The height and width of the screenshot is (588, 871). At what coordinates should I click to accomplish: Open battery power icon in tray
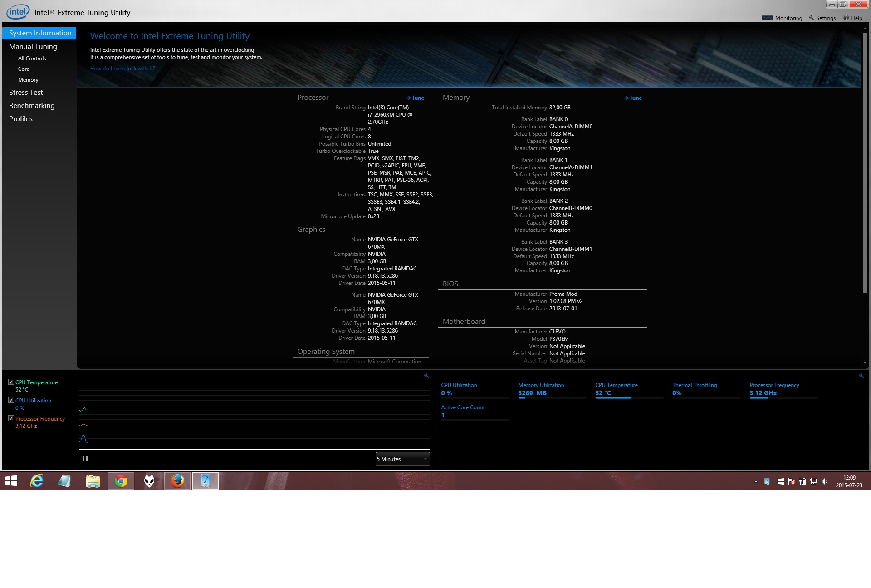(x=802, y=481)
